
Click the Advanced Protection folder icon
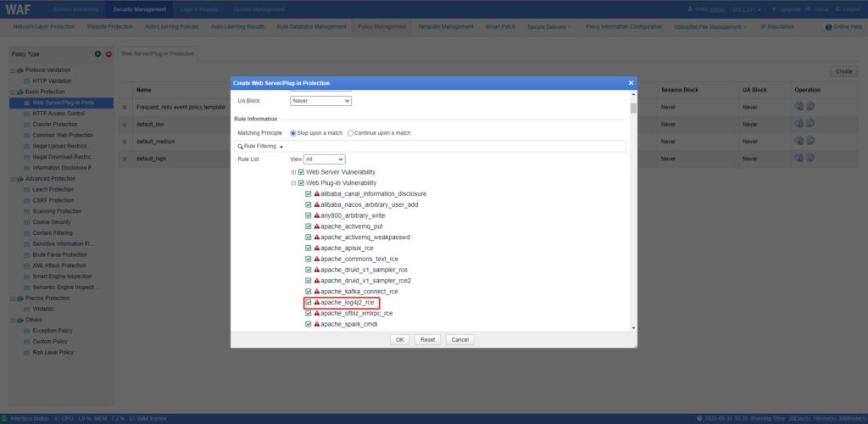click(20, 179)
